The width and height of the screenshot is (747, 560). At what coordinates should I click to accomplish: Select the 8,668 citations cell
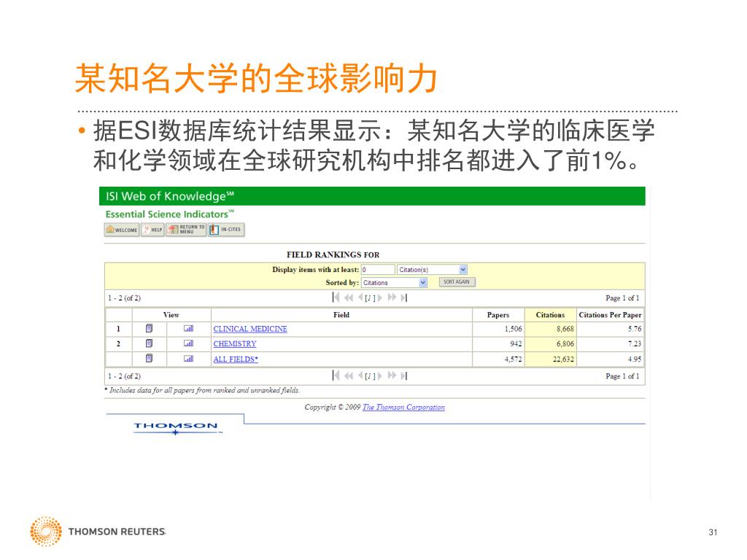[x=550, y=329]
